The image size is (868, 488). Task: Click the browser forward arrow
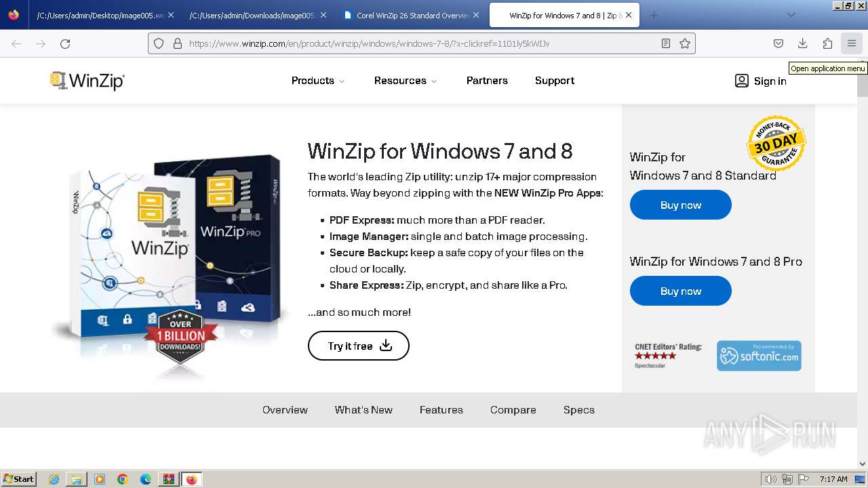[x=41, y=43]
